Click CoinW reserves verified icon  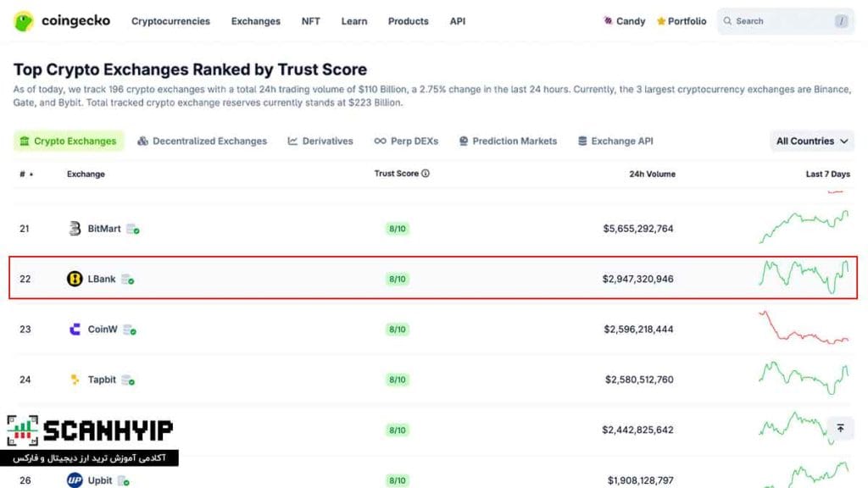click(130, 330)
